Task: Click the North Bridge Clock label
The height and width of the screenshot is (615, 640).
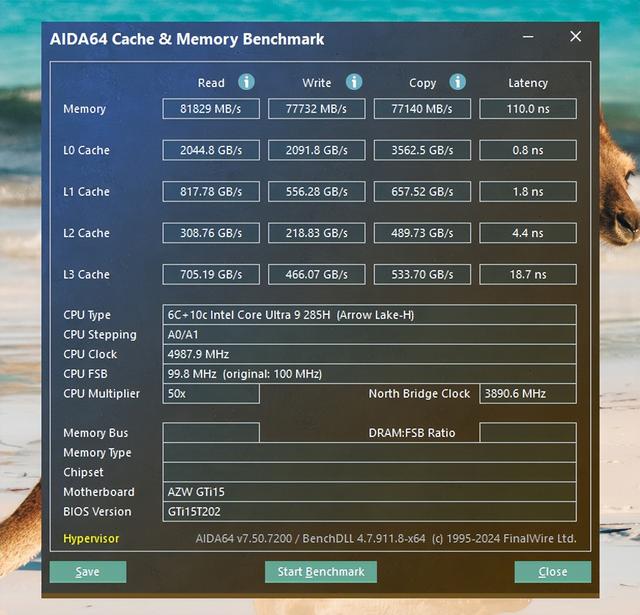Action: (419, 393)
